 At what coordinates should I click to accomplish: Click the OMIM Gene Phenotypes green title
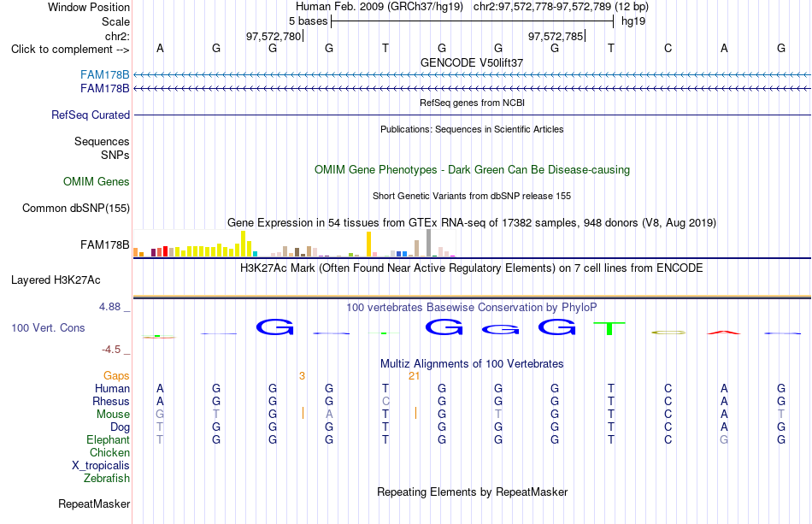pyautogui.click(x=473, y=170)
